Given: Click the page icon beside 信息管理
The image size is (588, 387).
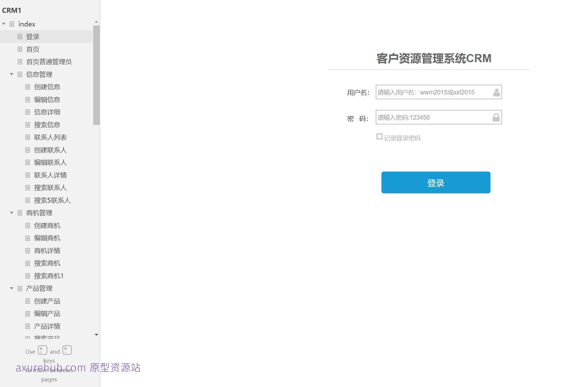Looking at the screenshot, I should (19, 74).
